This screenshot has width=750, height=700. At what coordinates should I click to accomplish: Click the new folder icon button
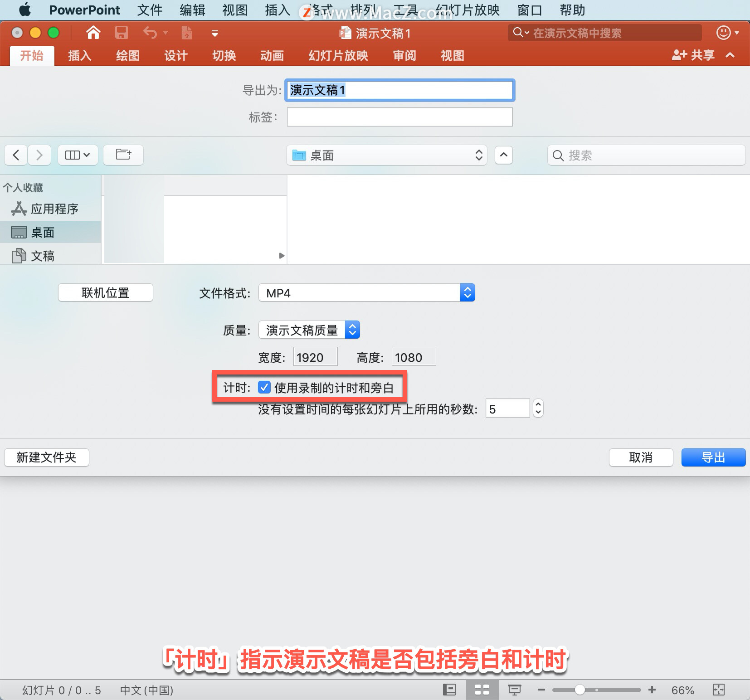tap(123, 155)
